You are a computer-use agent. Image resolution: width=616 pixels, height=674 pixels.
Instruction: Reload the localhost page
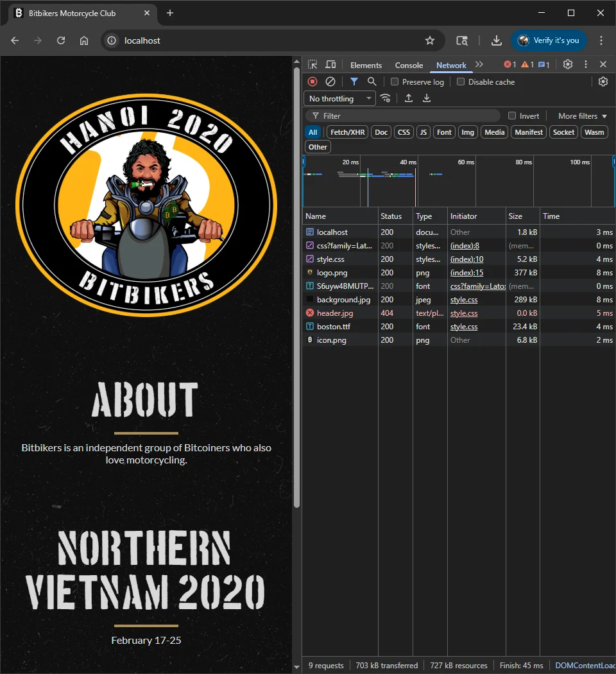tap(61, 40)
